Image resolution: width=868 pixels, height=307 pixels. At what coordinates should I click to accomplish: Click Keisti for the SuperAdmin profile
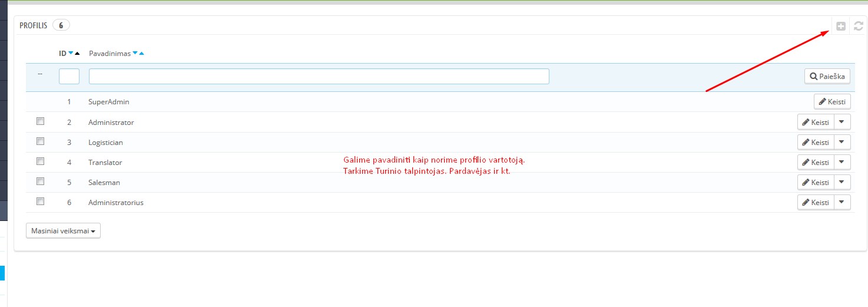click(x=832, y=102)
